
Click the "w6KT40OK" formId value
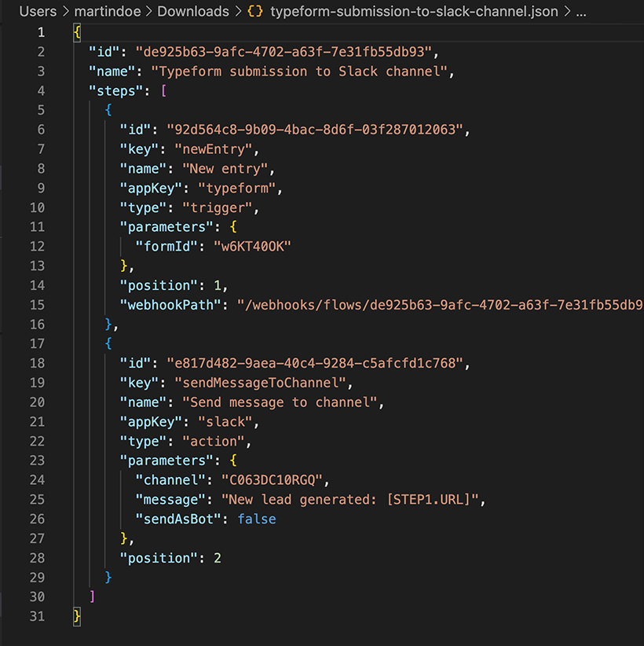pos(252,246)
